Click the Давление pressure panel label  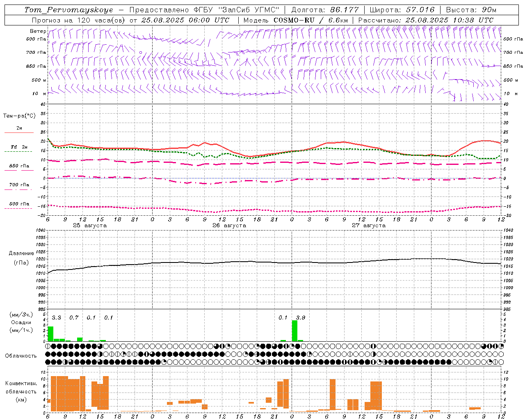click(21, 253)
